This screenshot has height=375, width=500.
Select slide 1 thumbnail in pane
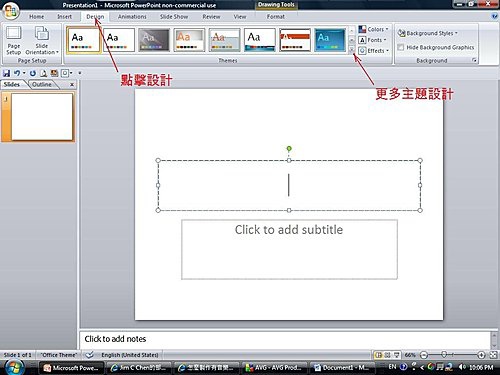42,117
